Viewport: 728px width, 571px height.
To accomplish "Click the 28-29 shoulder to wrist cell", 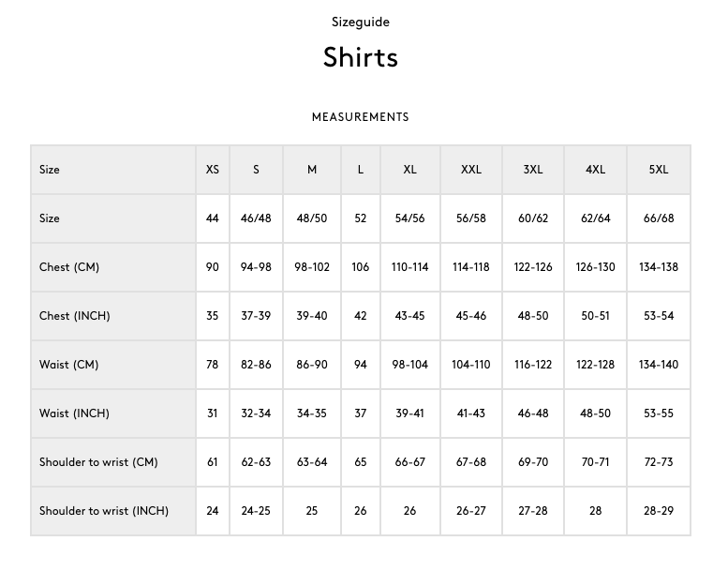I will pos(659,511).
